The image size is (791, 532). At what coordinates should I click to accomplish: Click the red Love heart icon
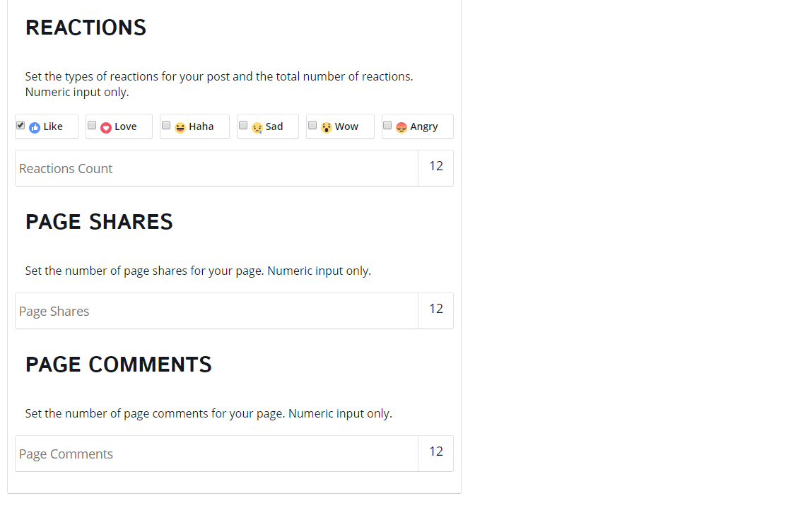tap(106, 128)
